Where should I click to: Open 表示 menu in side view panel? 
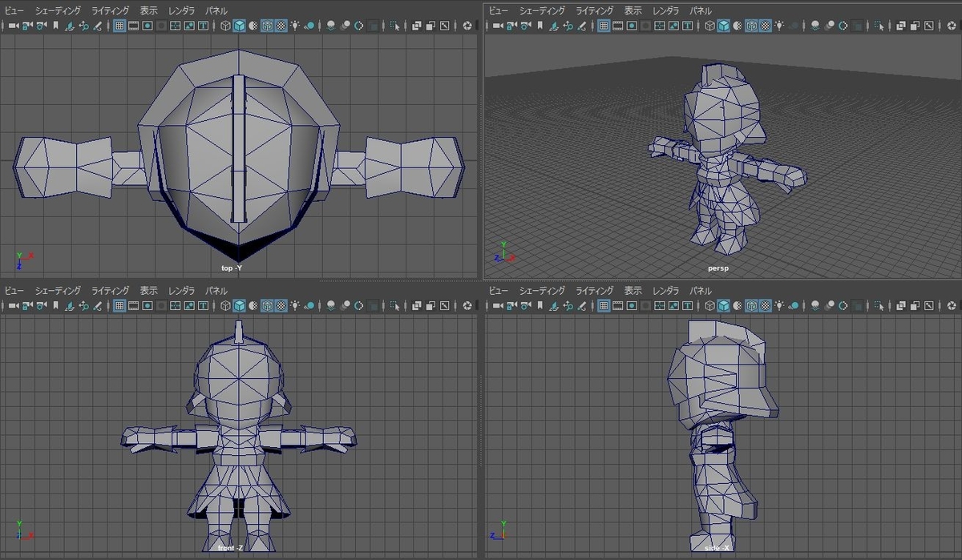[x=633, y=290]
